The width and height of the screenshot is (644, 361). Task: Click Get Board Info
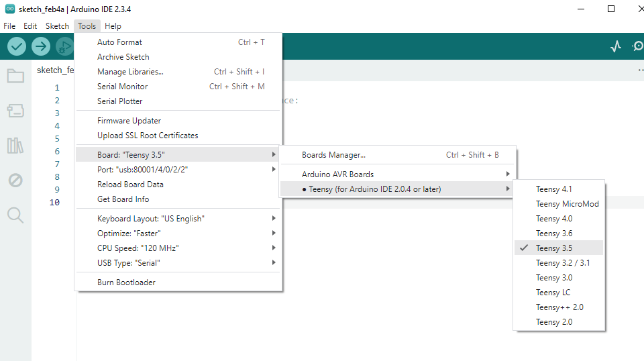click(x=179, y=199)
